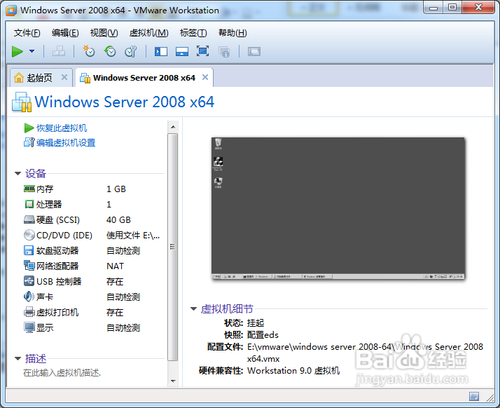Close the 起始页 tab
The image size is (500, 408).
64,77
